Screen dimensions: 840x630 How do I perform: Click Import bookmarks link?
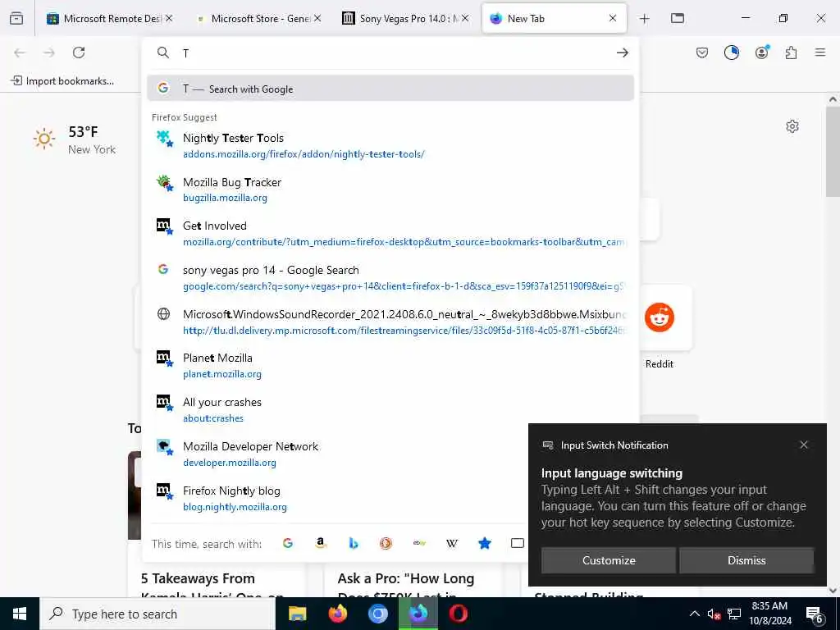click(x=62, y=81)
